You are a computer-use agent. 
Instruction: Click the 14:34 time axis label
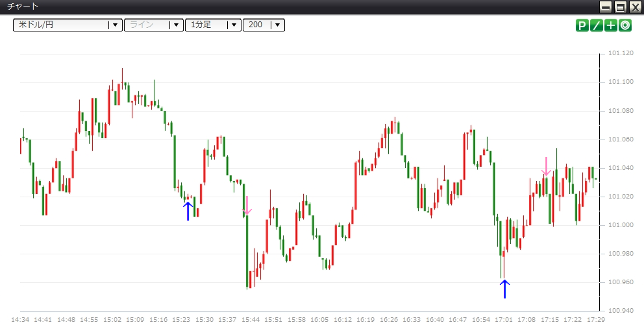point(21,320)
